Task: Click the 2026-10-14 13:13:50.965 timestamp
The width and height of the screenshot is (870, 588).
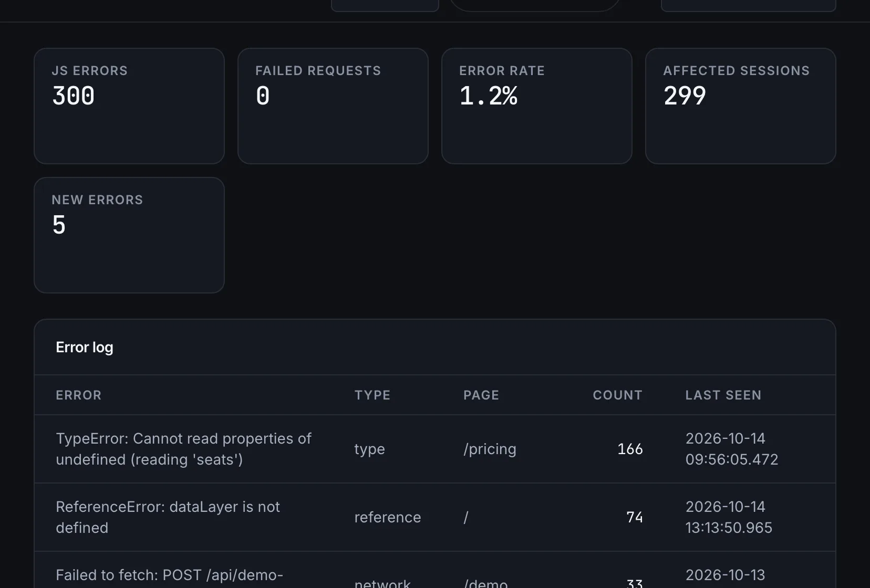Action: pos(729,517)
